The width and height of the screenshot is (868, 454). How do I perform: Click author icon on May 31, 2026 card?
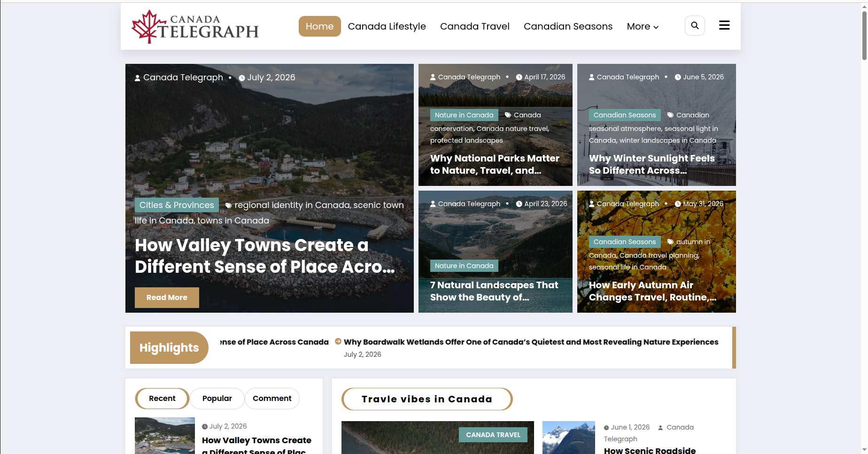[592, 204]
